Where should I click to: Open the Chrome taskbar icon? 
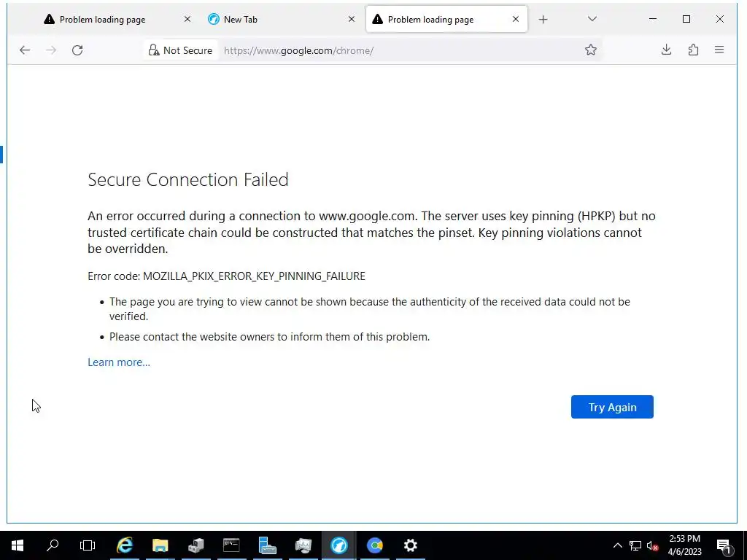(x=375, y=545)
